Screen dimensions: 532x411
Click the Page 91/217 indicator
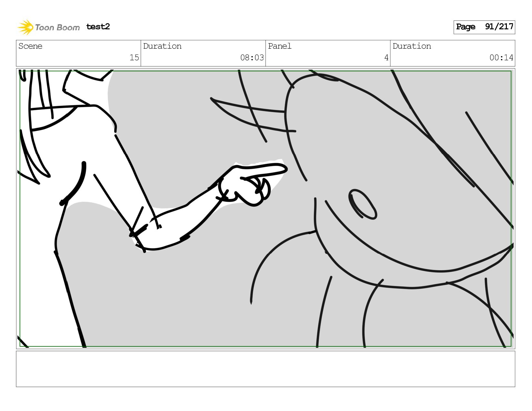(484, 27)
